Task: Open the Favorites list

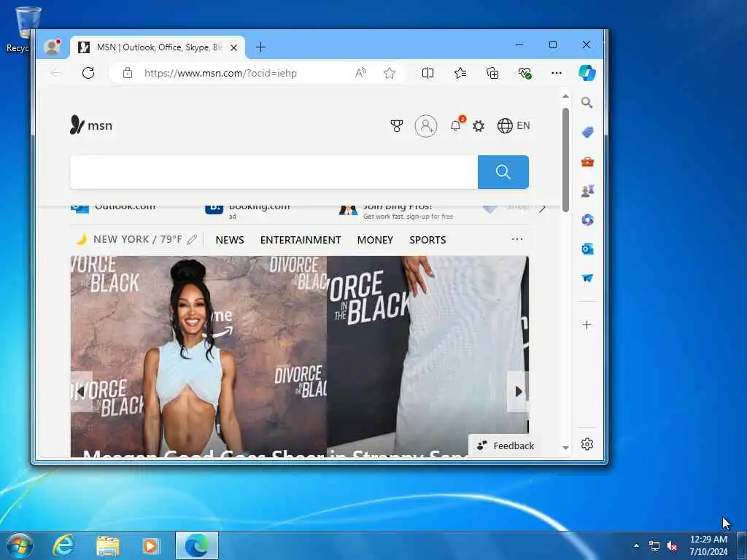Action: pyautogui.click(x=460, y=73)
